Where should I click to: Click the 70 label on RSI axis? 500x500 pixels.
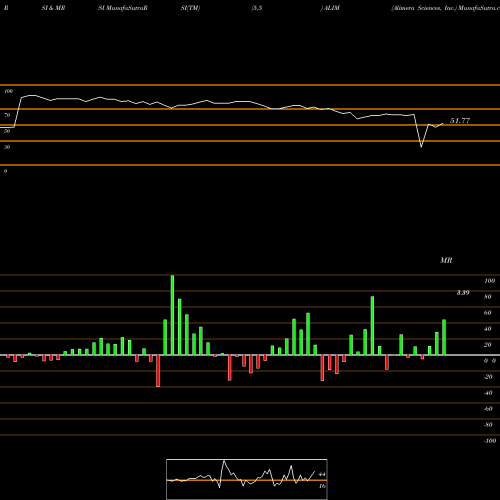click(7, 115)
